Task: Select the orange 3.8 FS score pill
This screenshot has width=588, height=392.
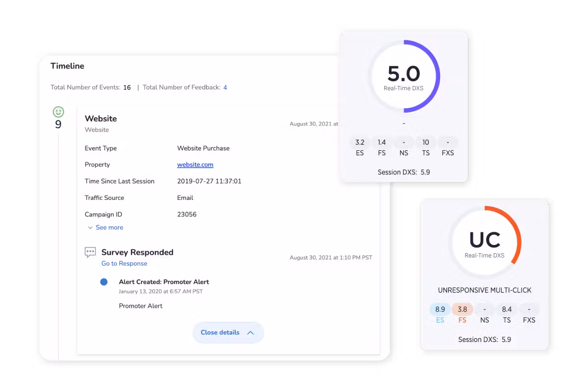Action: point(462,310)
